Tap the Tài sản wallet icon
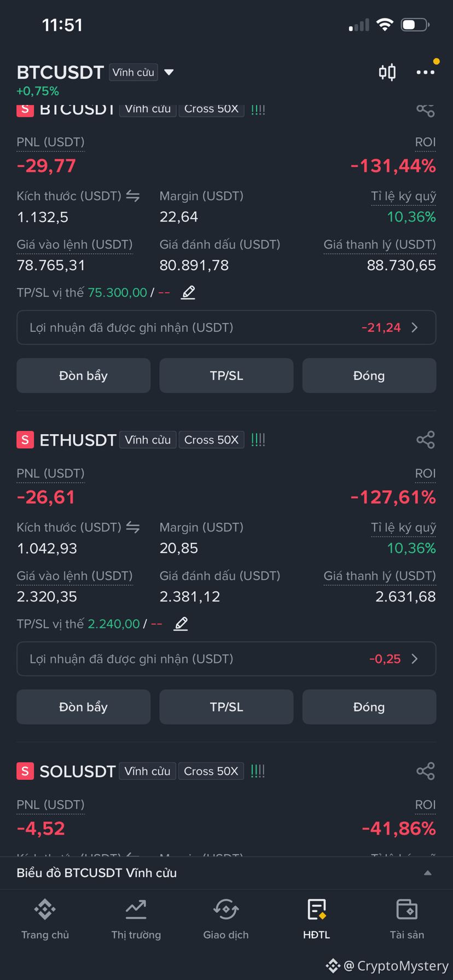 point(406,909)
